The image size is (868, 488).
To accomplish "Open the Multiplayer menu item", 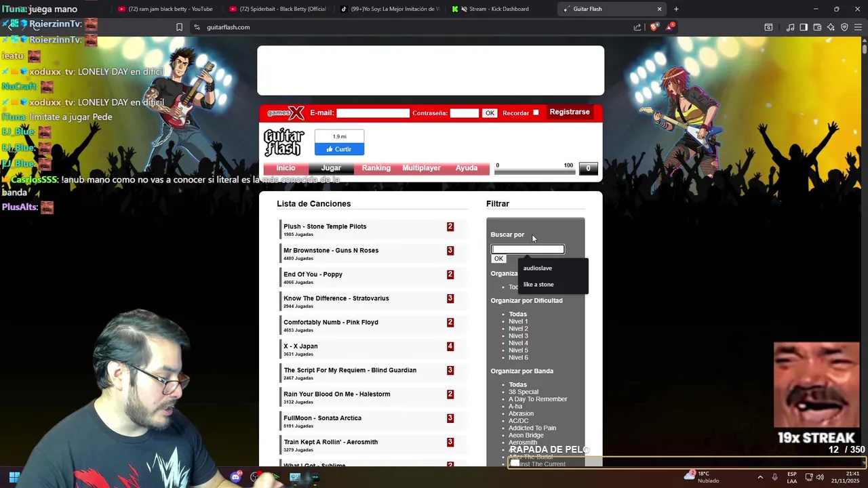I will [x=421, y=168].
